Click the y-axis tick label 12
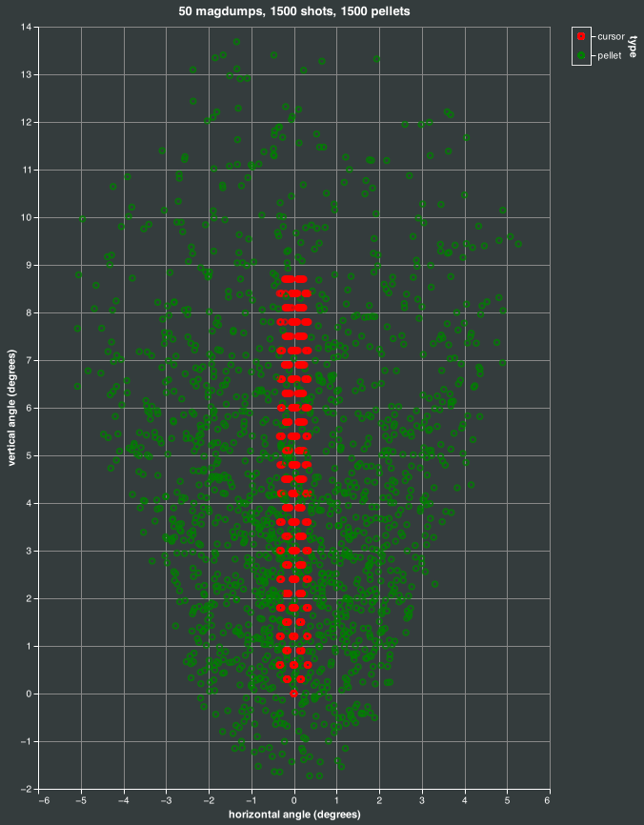 (28, 122)
